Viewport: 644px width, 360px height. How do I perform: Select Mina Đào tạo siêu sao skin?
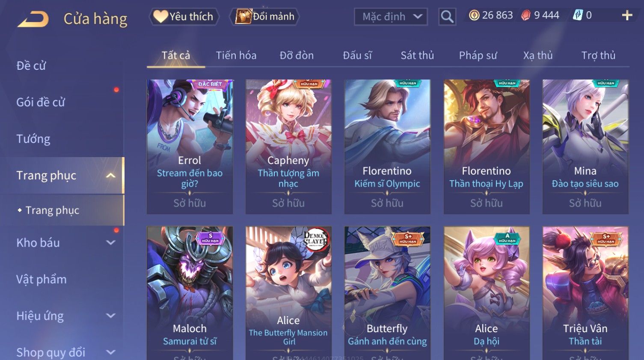(585, 146)
